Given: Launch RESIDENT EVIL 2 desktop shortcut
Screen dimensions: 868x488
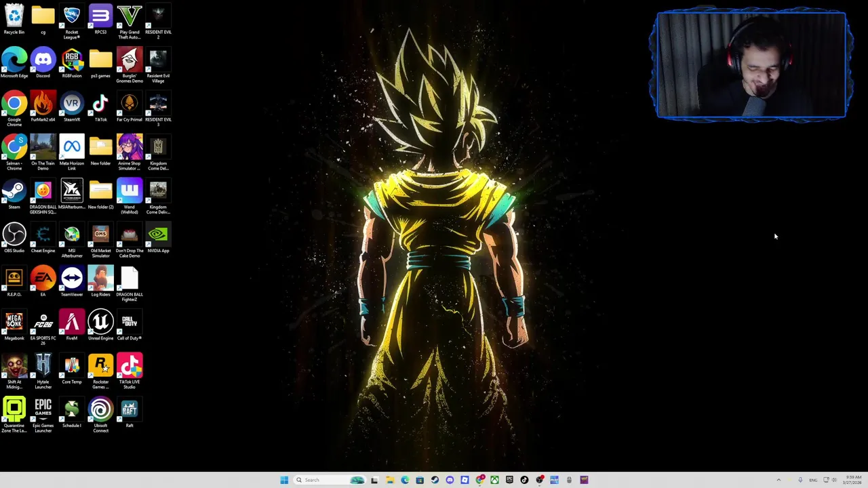Looking at the screenshot, I should point(158,22).
